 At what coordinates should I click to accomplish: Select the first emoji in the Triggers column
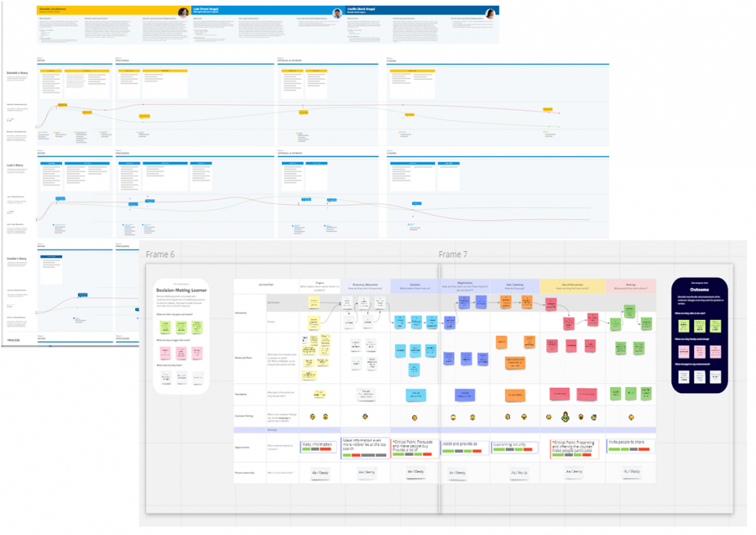click(x=312, y=416)
